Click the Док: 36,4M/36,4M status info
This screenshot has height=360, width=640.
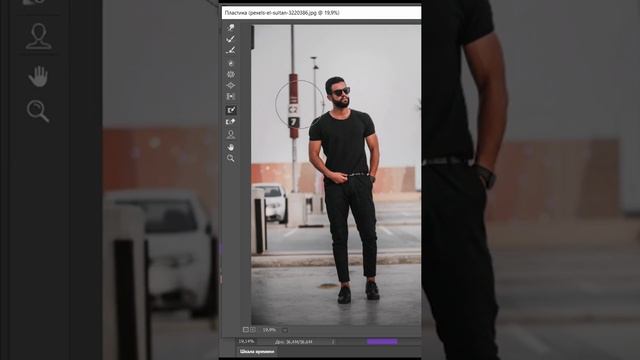tap(293, 342)
